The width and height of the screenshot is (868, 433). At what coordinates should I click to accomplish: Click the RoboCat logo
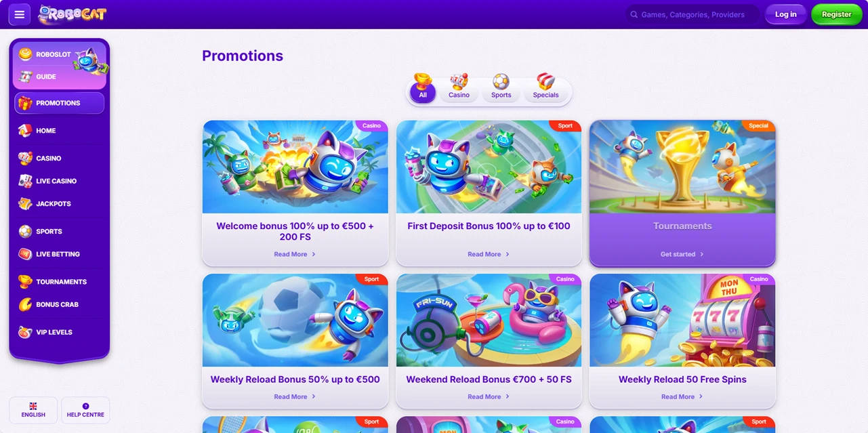[73, 14]
